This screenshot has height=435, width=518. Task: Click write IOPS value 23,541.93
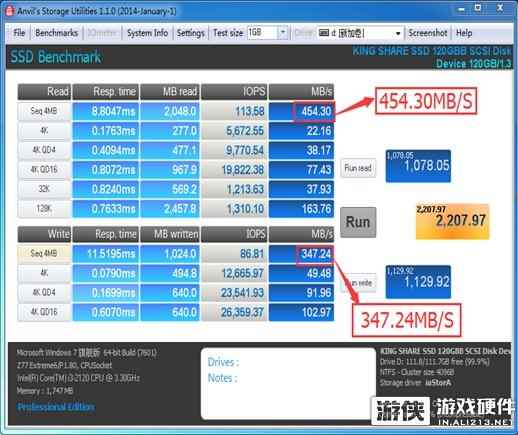point(234,293)
